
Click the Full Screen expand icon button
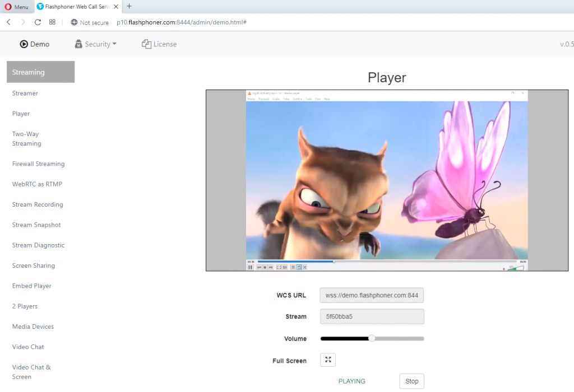click(328, 360)
